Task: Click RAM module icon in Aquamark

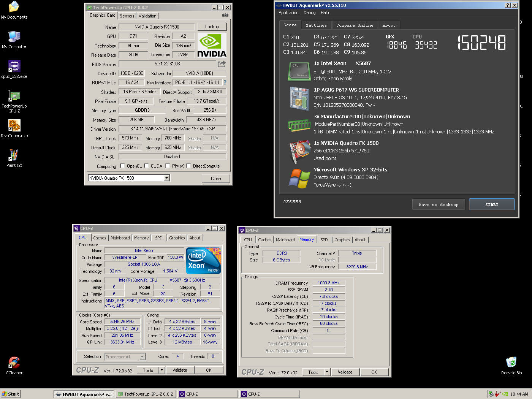Action: click(x=299, y=125)
